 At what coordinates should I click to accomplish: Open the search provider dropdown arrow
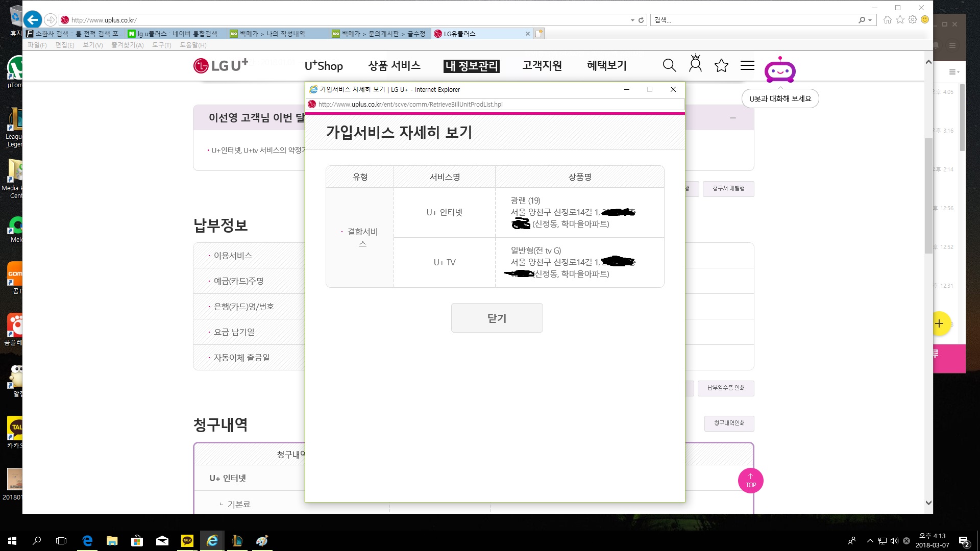click(x=870, y=20)
